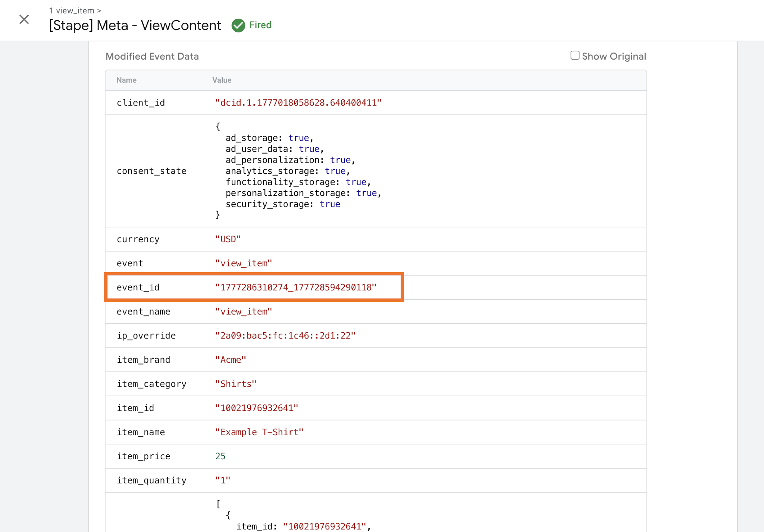The height and width of the screenshot is (532, 764).
Task: Click the item_quantity "1" value
Action: point(223,481)
